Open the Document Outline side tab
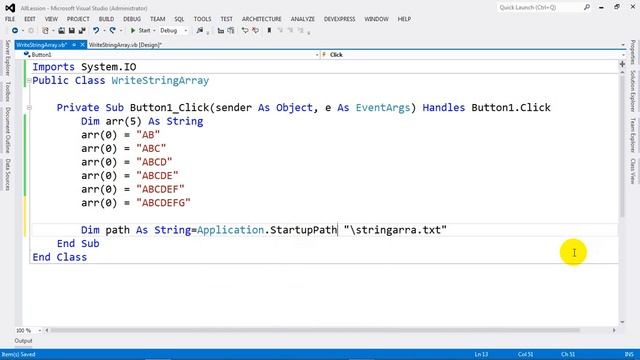Image resolution: width=640 pixels, height=360 pixels. [7, 130]
